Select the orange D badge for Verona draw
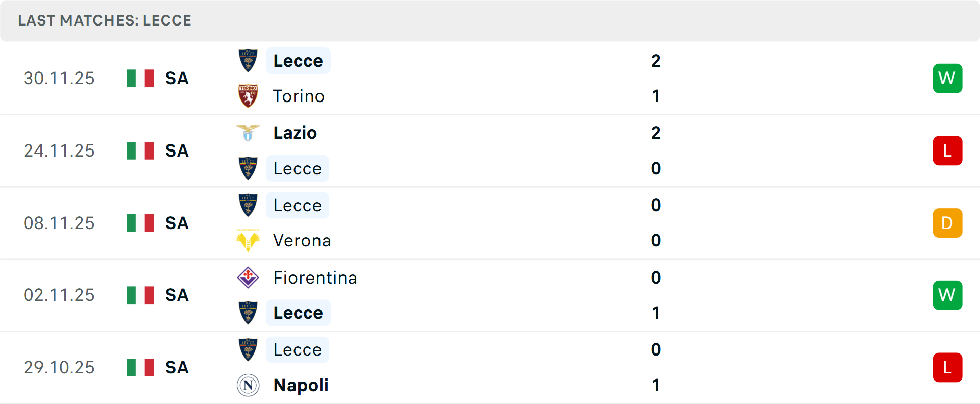 [x=948, y=223]
